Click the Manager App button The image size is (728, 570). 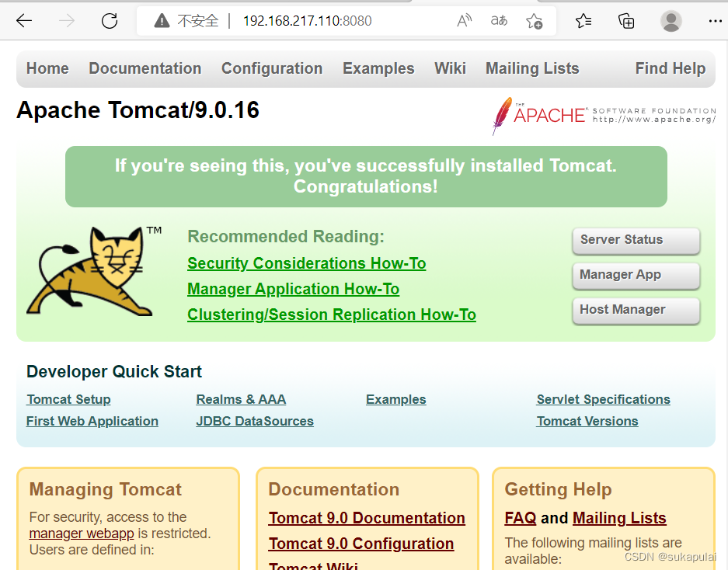click(636, 276)
